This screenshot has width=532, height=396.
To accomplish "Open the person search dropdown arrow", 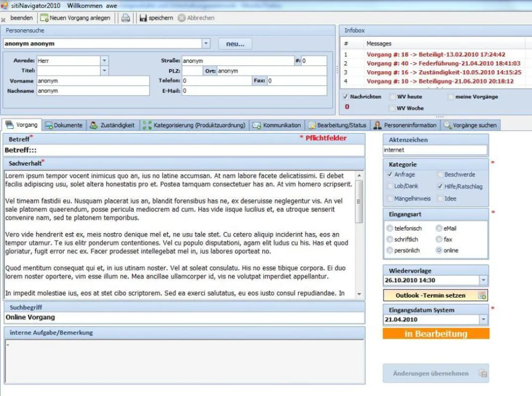I will point(206,44).
